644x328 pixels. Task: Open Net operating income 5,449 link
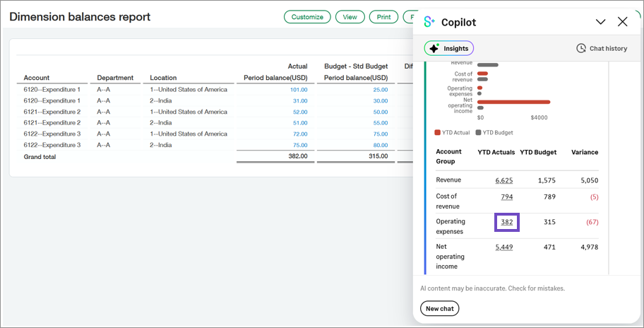click(504, 247)
